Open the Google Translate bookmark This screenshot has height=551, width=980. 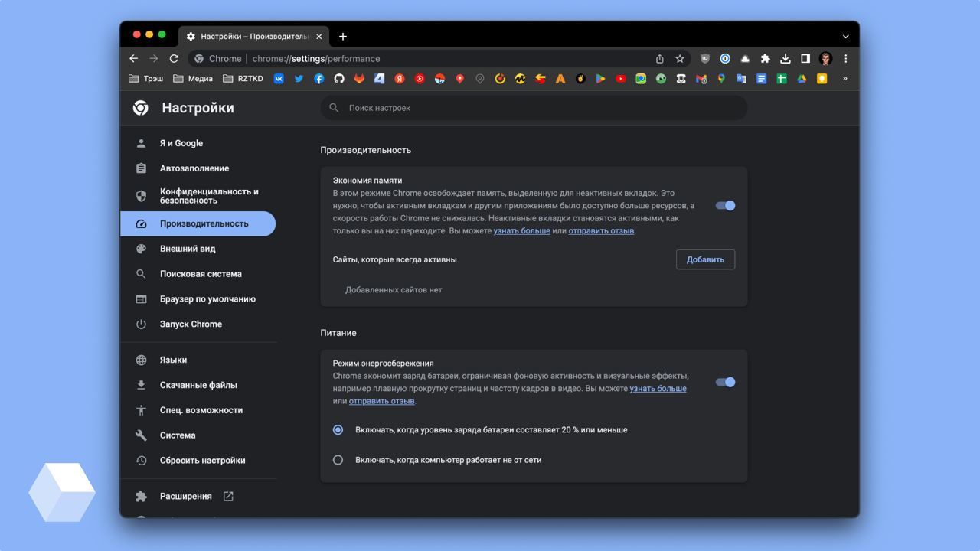[x=741, y=78]
